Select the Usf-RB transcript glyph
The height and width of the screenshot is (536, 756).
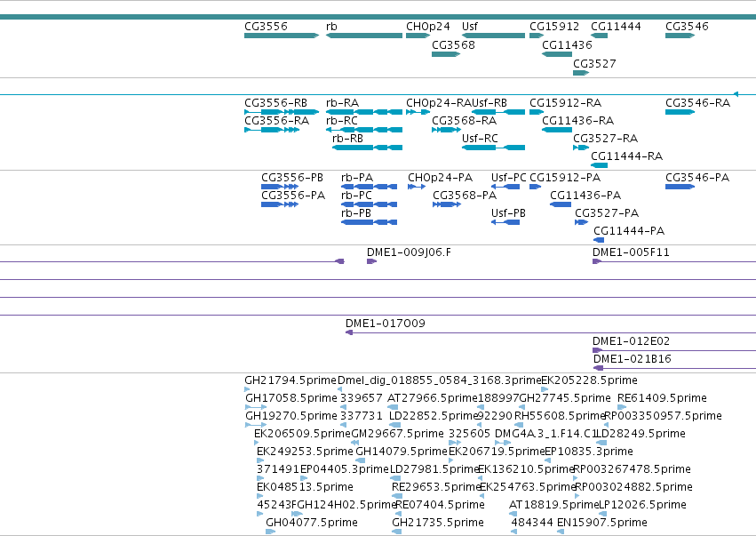click(498, 112)
